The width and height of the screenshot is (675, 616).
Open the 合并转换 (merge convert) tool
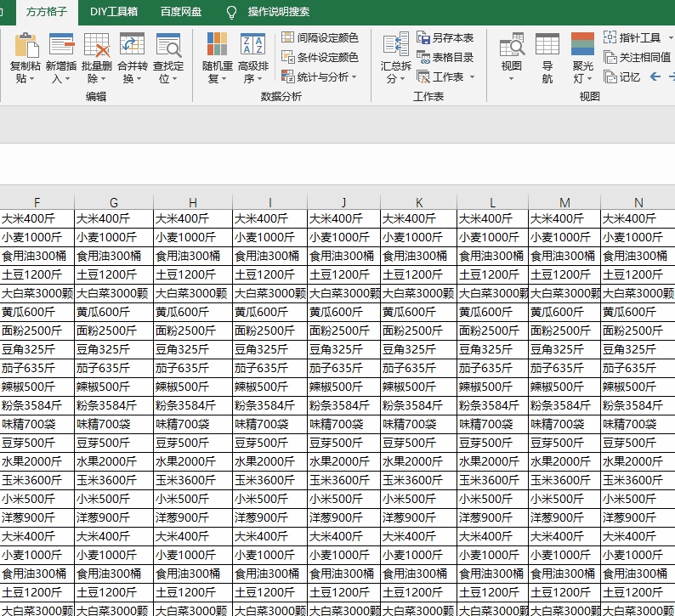point(132,46)
